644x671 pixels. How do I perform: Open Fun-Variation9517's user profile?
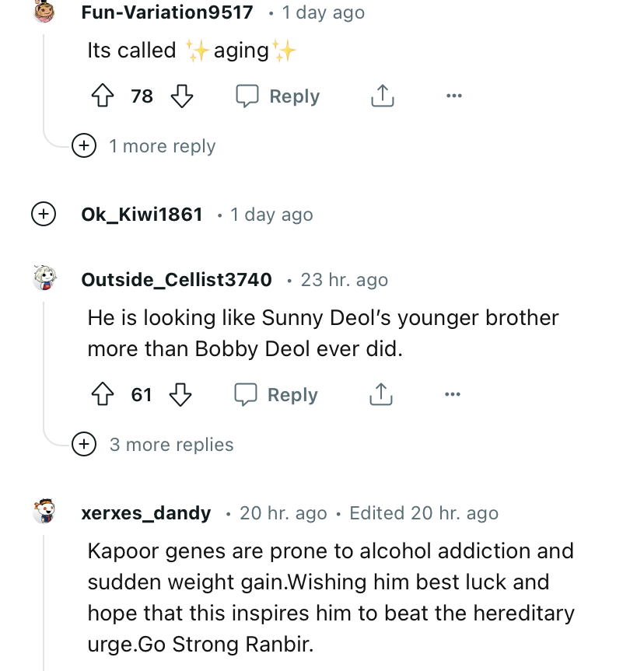click(x=167, y=12)
